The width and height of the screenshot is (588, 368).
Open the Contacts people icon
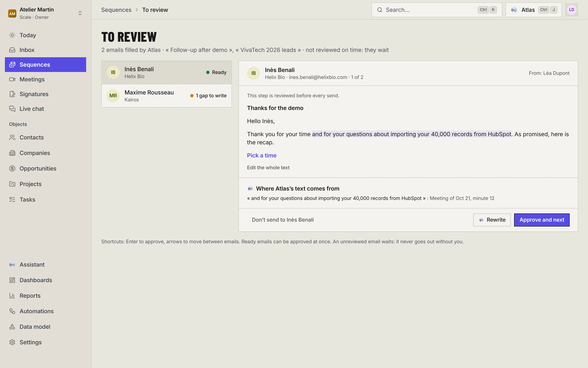pyautogui.click(x=12, y=138)
